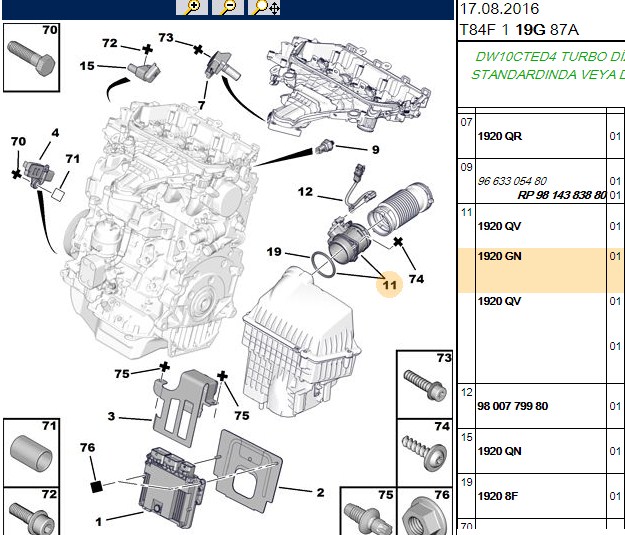Click the sleeve 71 thumbnail inset

[x=31, y=452]
